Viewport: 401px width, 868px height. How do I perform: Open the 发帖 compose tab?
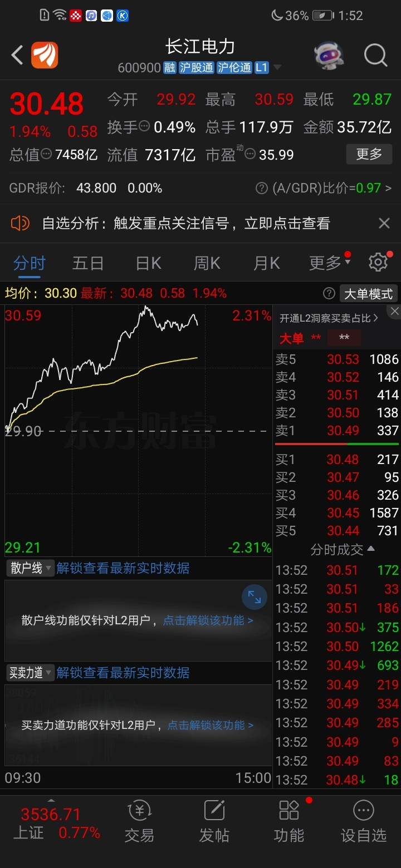pos(214,822)
